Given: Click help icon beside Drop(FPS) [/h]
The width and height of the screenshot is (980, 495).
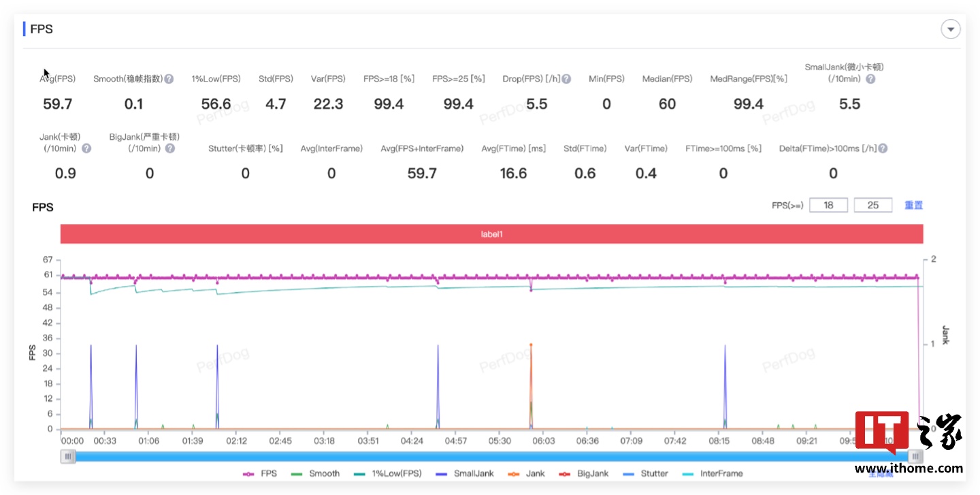Looking at the screenshot, I should (x=566, y=79).
